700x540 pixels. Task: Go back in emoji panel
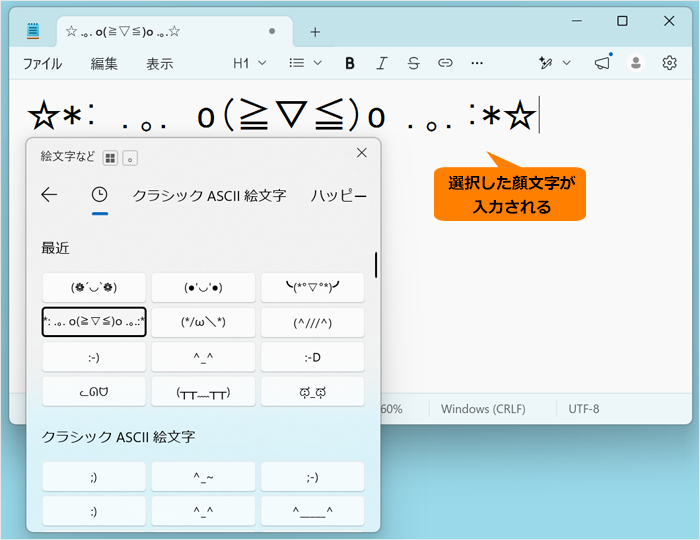pyautogui.click(x=49, y=195)
